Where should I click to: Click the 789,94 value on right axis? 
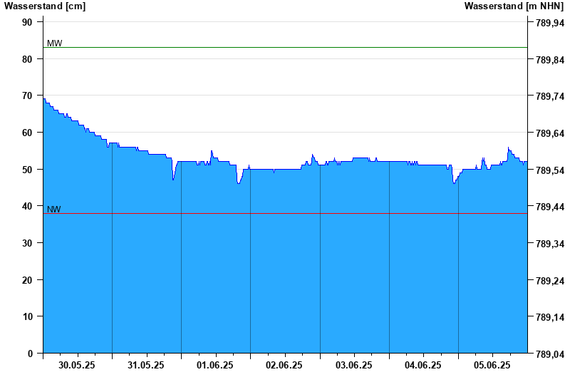click(x=549, y=23)
